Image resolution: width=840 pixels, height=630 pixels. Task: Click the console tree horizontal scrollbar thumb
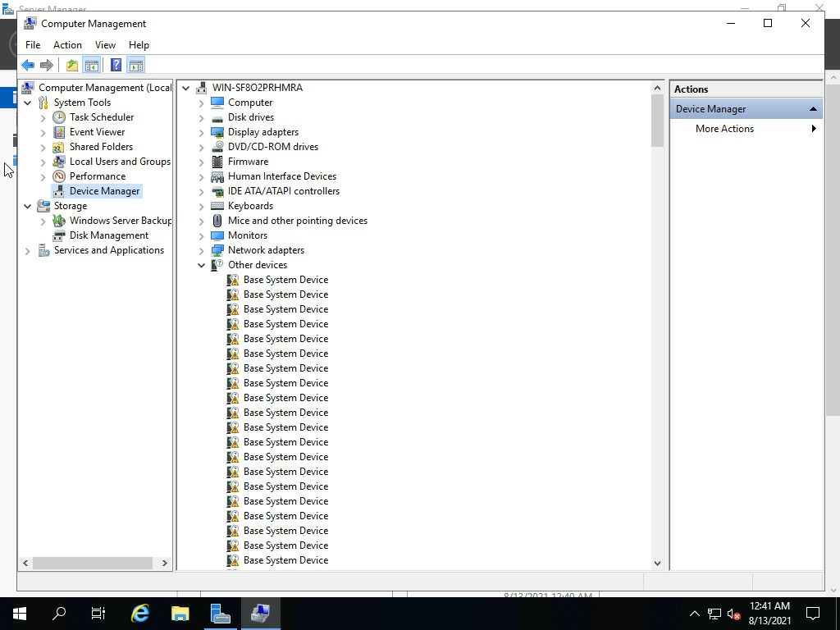(x=93, y=563)
